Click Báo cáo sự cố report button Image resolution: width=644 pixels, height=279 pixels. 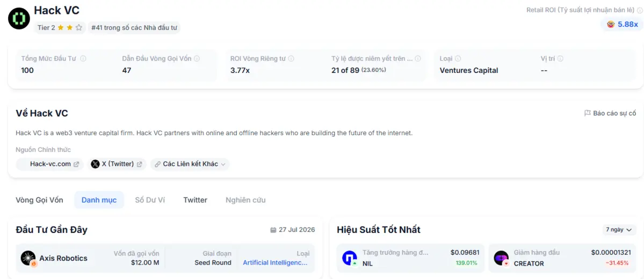point(610,113)
